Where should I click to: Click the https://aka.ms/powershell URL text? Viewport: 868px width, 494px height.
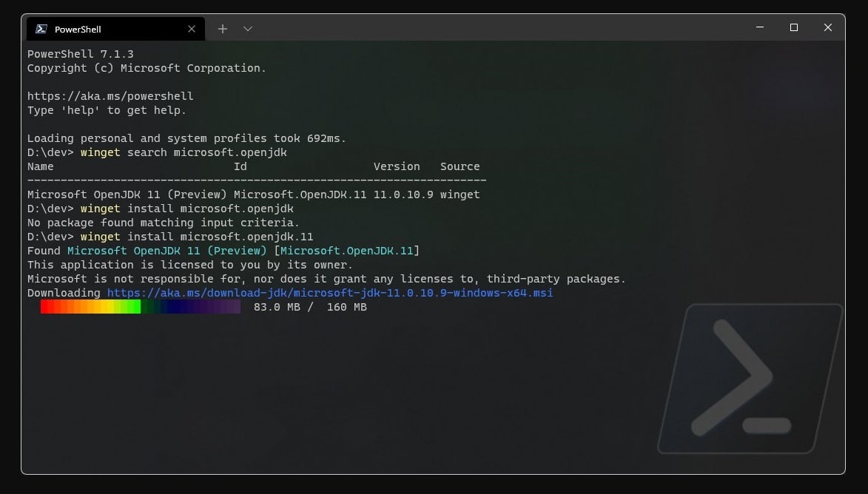(x=110, y=96)
